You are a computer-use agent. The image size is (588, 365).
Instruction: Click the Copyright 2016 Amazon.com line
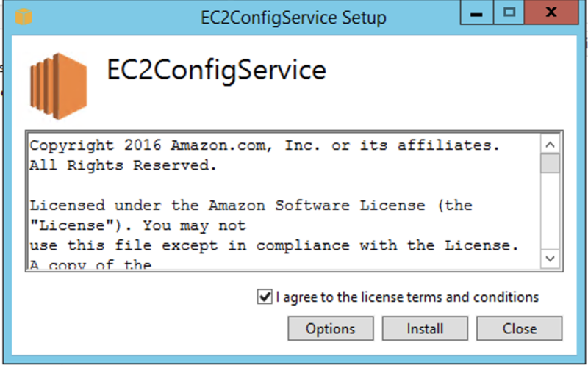click(x=265, y=145)
